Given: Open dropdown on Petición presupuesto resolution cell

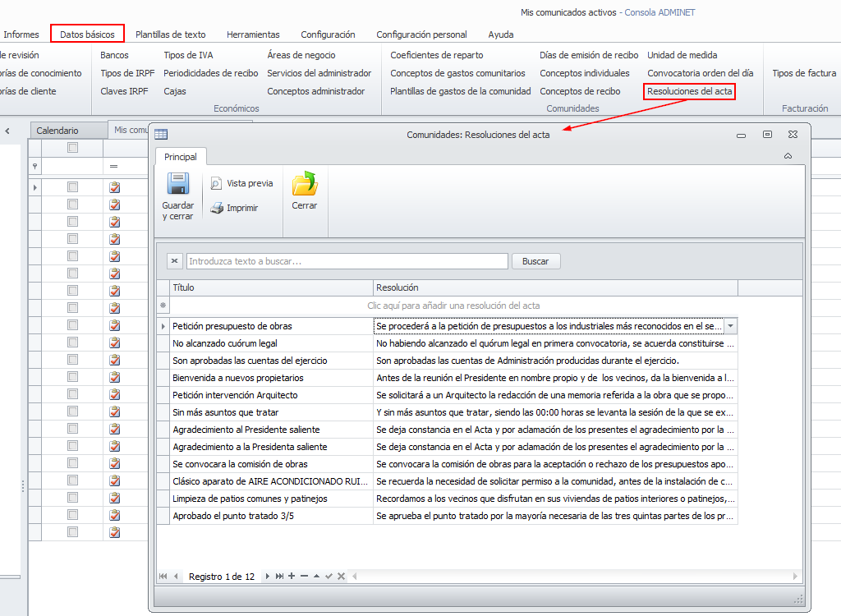Looking at the screenshot, I should pyautogui.click(x=730, y=326).
